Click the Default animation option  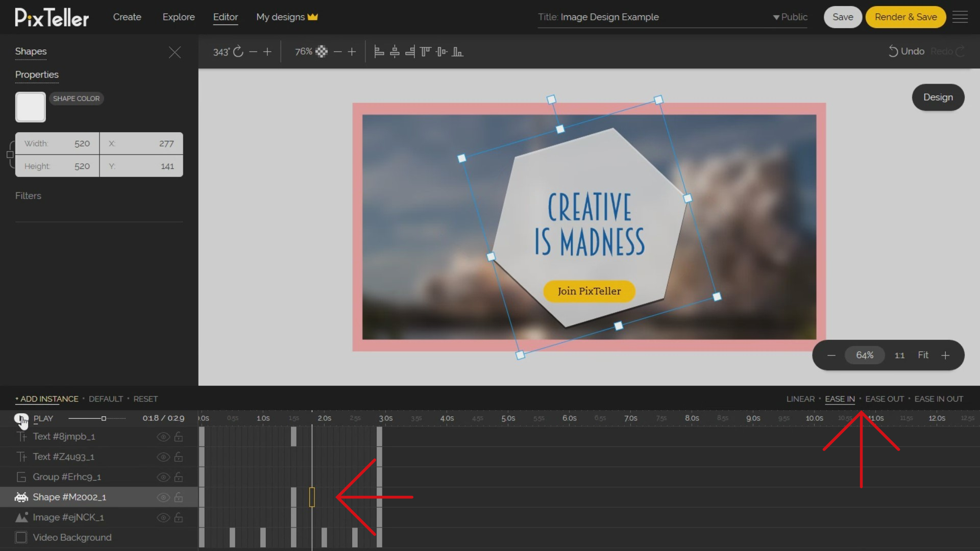[x=106, y=399]
